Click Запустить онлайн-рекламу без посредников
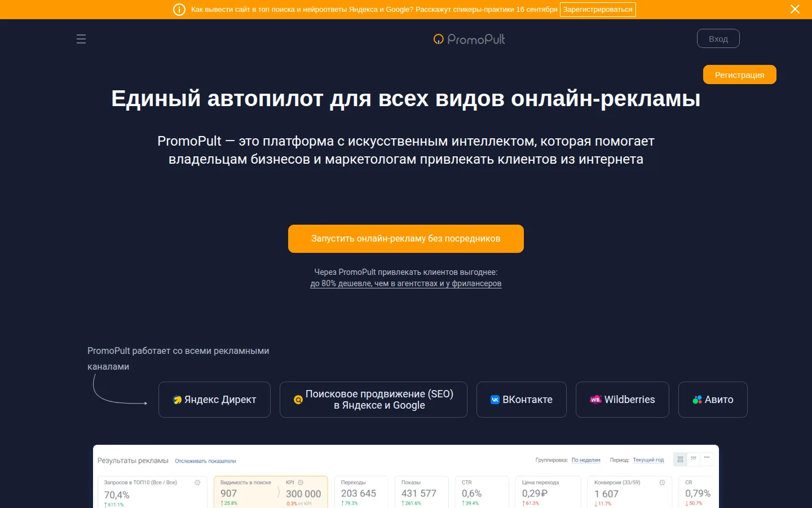Image resolution: width=812 pixels, height=508 pixels. click(406, 239)
